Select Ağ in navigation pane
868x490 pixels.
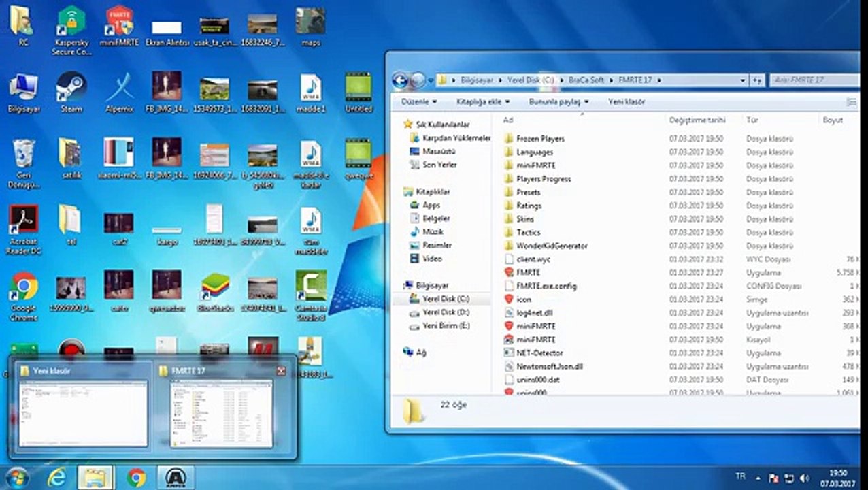tap(414, 353)
